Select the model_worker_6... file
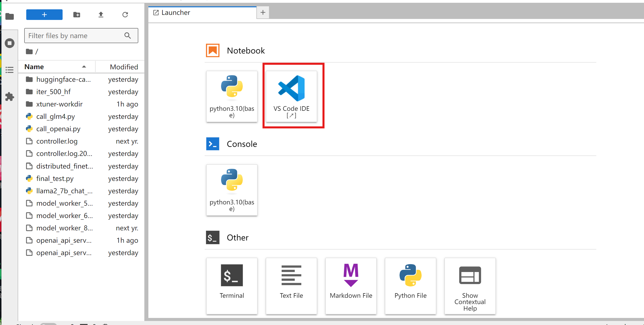 pyautogui.click(x=82, y=216)
